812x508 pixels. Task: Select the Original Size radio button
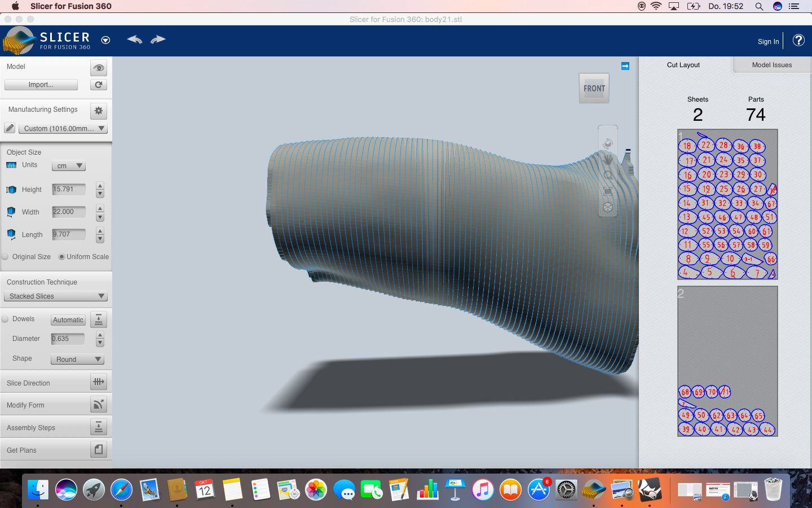click(x=5, y=257)
